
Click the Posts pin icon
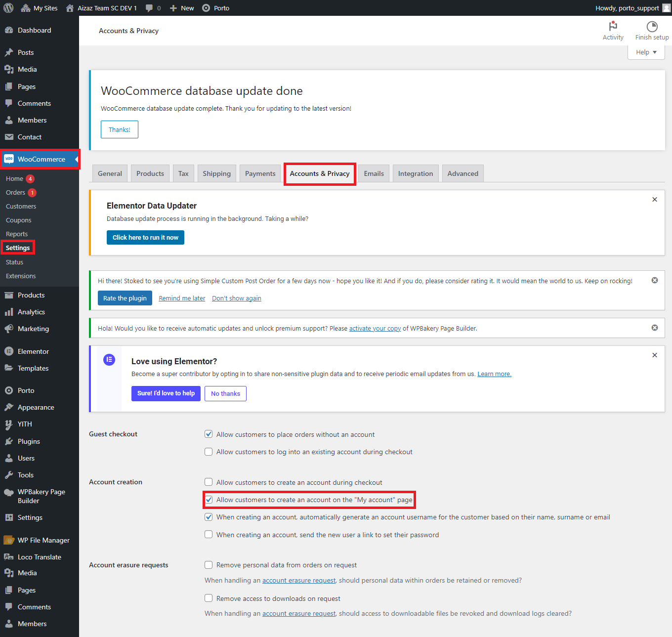pos(9,52)
